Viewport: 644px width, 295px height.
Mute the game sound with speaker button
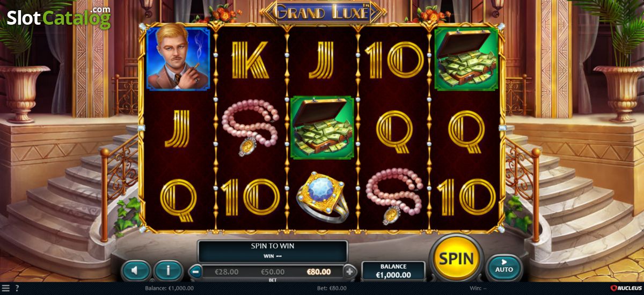[136, 270]
